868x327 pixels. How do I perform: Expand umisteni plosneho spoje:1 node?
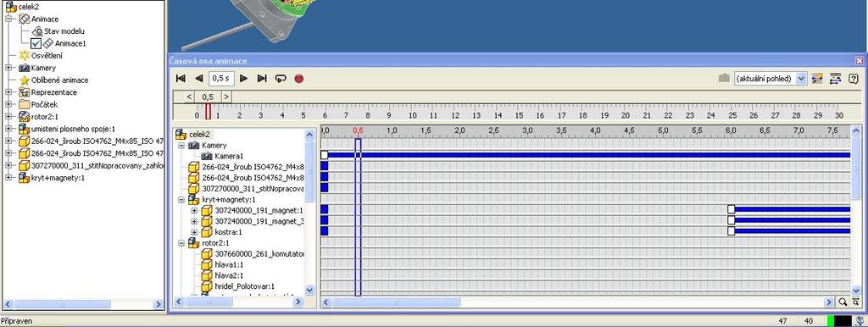pyautogui.click(x=8, y=129)
